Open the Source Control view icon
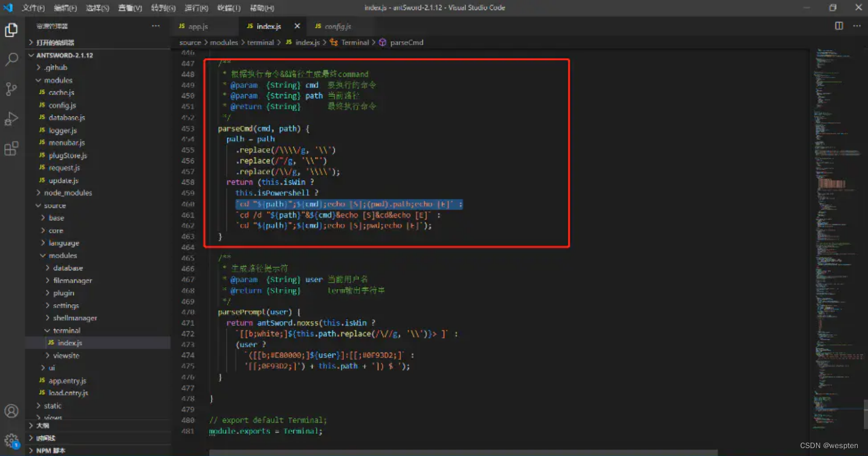The image size is (868, 456). 11,89
